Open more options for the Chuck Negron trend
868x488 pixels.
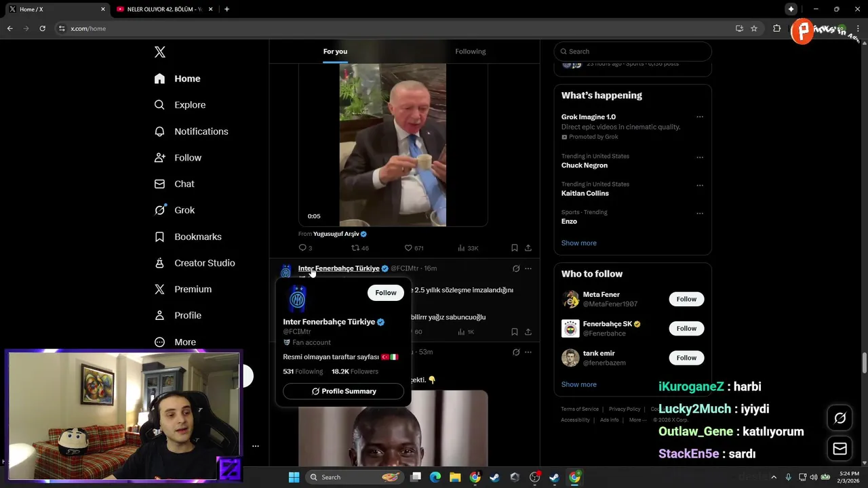700,157
